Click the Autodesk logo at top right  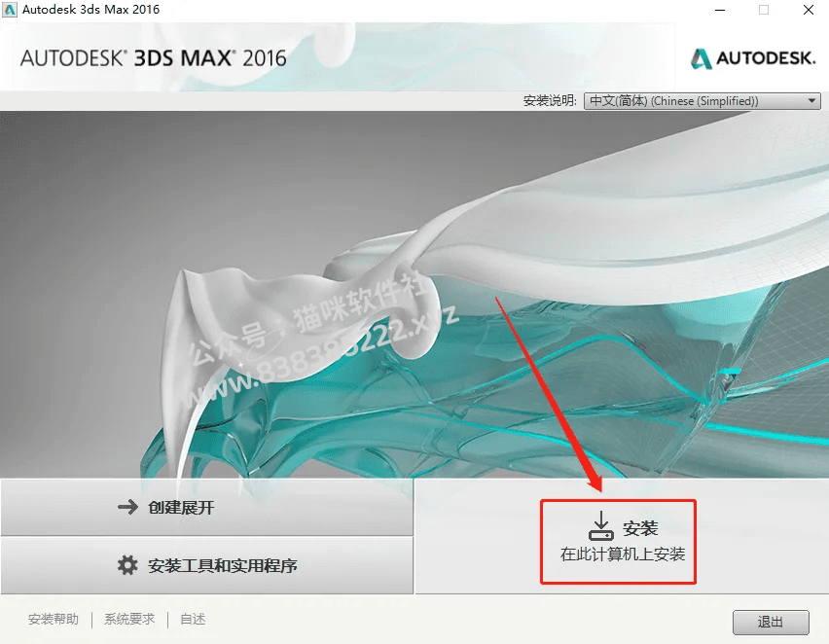click(753, 58)
